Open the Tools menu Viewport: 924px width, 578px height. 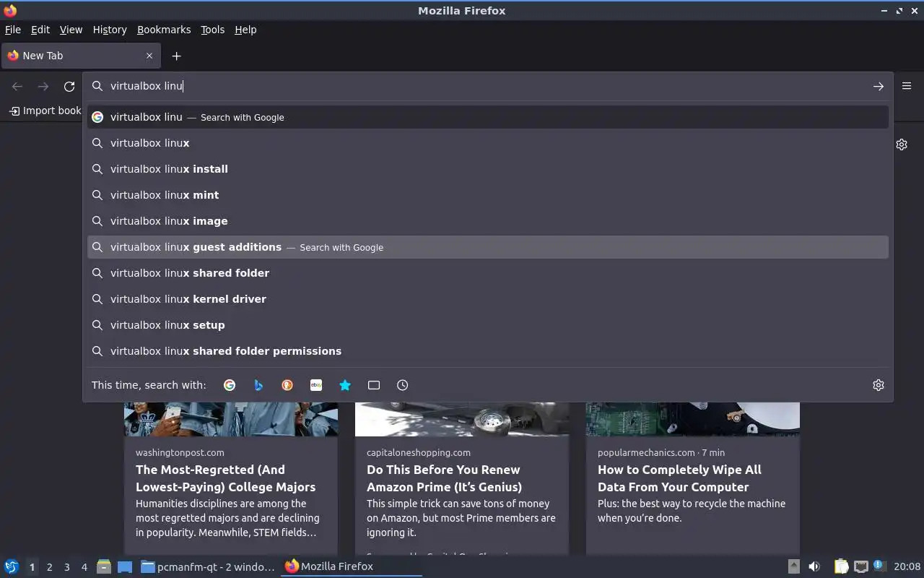[x=212, y=30]
